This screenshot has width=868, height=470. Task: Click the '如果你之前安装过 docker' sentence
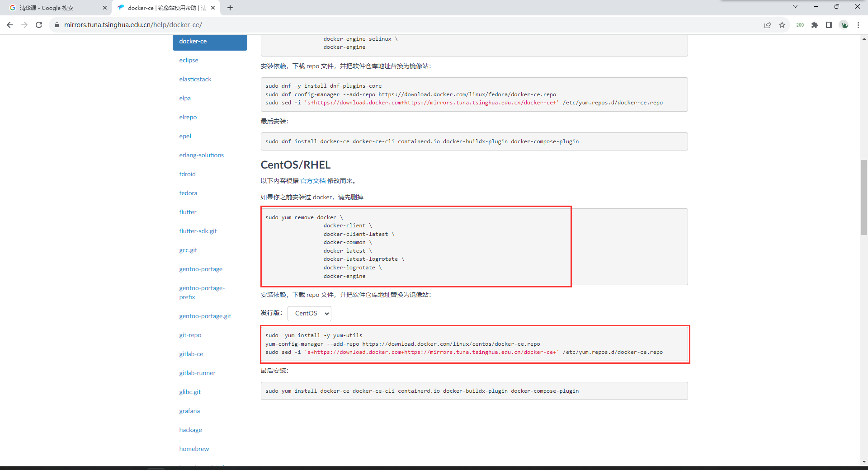312,197
